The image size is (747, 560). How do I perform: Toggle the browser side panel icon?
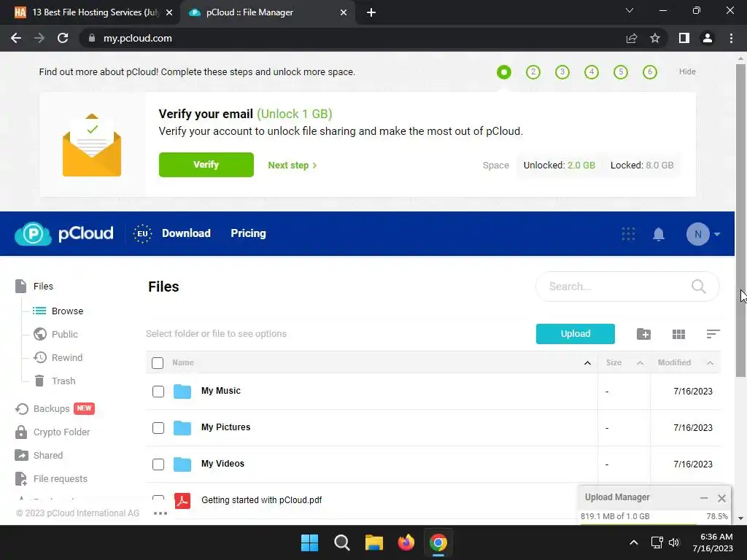(x=684, y=38)
